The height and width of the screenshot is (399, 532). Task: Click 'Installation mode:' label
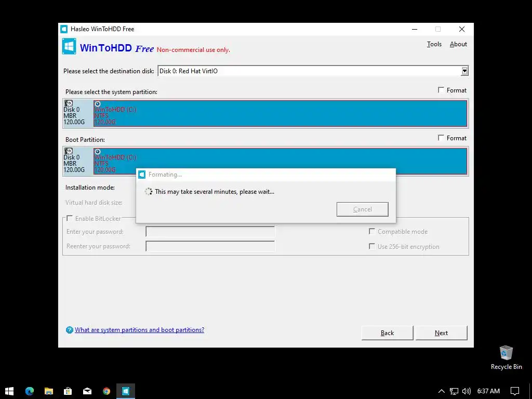tap(90, 187)
